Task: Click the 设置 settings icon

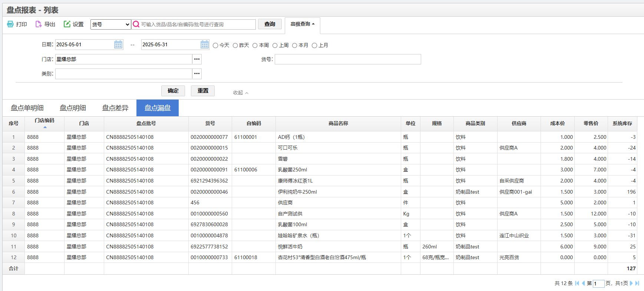Action: pos(67,24)
